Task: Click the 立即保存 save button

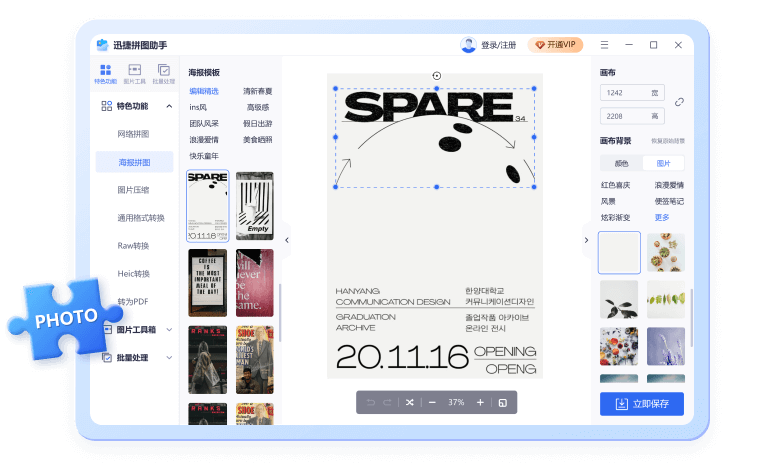Action: (642, 404)
